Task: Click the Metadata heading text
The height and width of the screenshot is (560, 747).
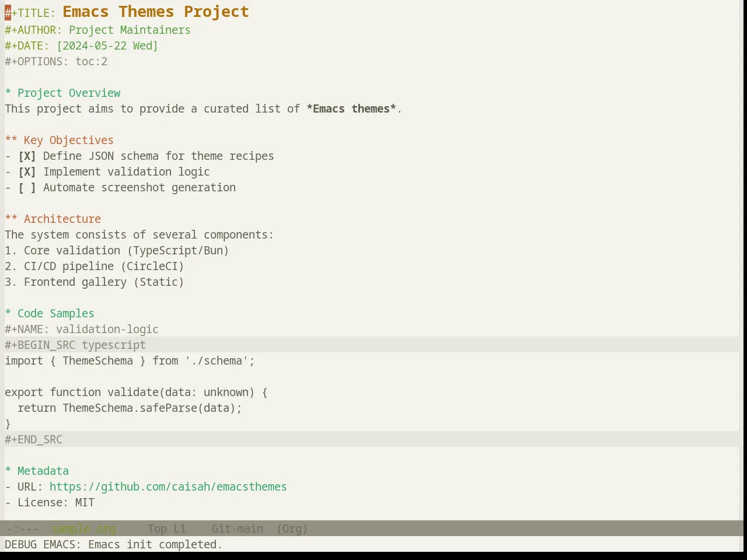Action: tap(43, 471)
